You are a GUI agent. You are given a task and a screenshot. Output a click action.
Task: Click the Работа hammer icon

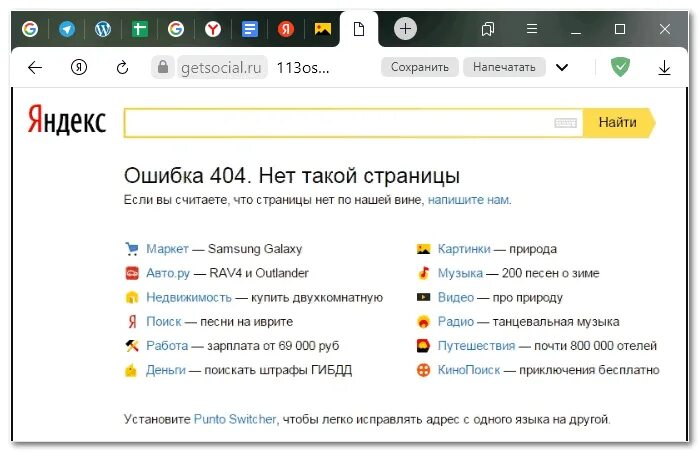click(x=132, y=345)
